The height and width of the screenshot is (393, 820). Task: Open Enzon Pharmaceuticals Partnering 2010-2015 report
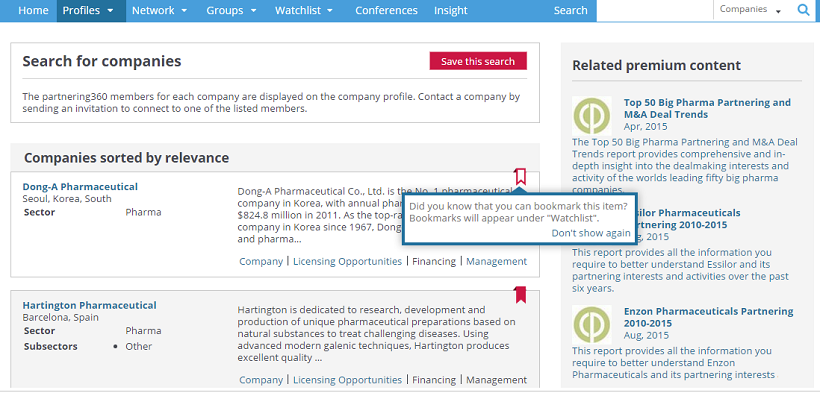pyautogui.click(x=708, y=317)
